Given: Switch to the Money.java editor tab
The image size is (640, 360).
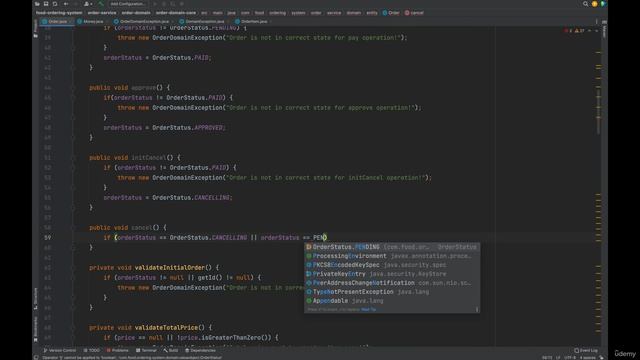Looking at the screenshot, I should pos(92,21).
